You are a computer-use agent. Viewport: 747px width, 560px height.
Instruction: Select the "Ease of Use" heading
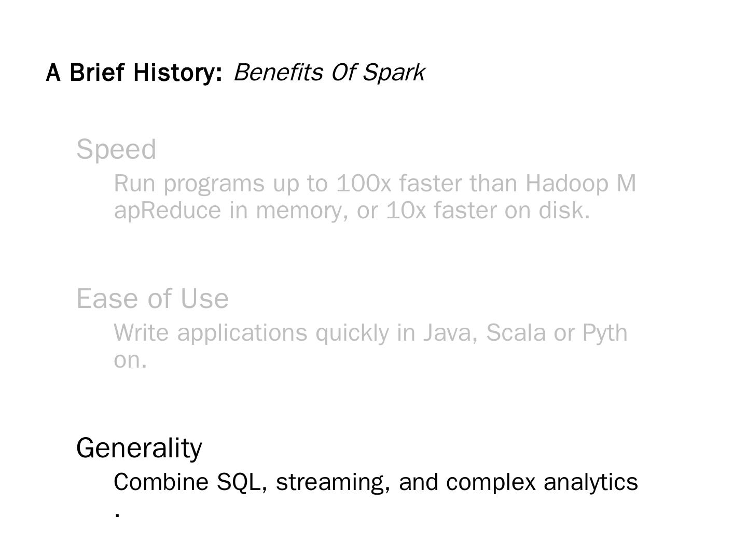(153, 299)
